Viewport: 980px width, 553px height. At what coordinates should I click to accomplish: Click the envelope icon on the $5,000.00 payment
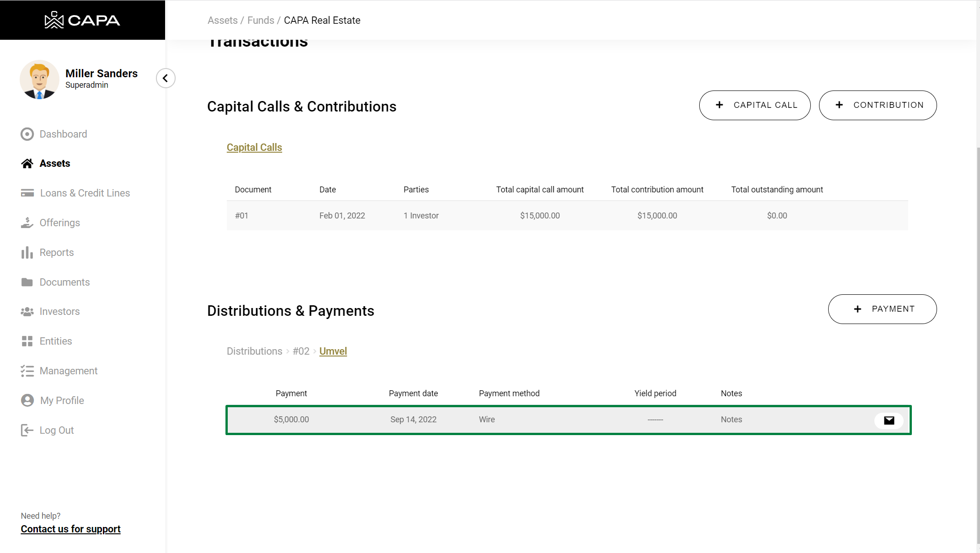889,420
